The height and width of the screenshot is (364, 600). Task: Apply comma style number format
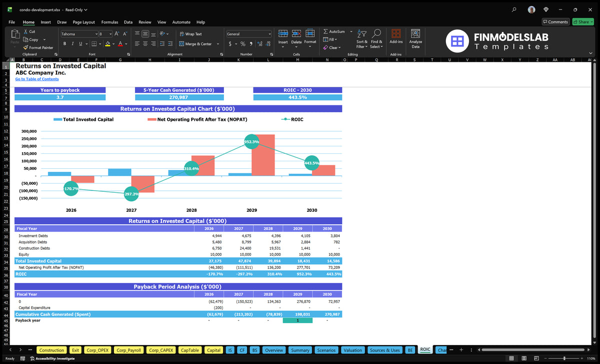(251, 44)
